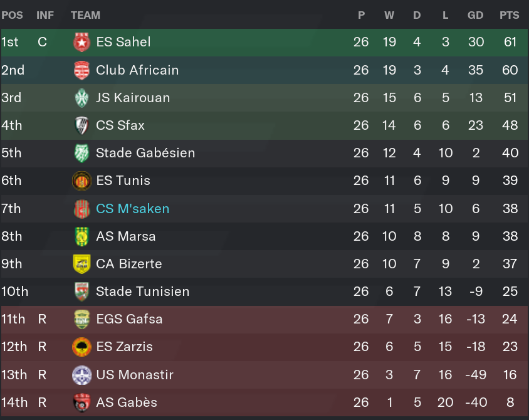This screenshot has width=529, height=420.
Task: Click the ES Sahel club badge
Action: click(81, 42)
